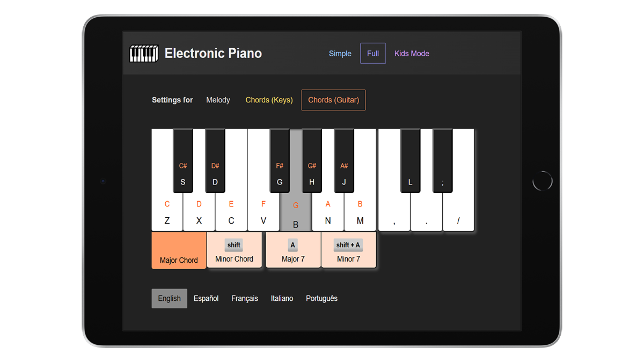This screenshot has height=362, width=644.
Task: Click the Major Chord button
Action: coord(179,249)
